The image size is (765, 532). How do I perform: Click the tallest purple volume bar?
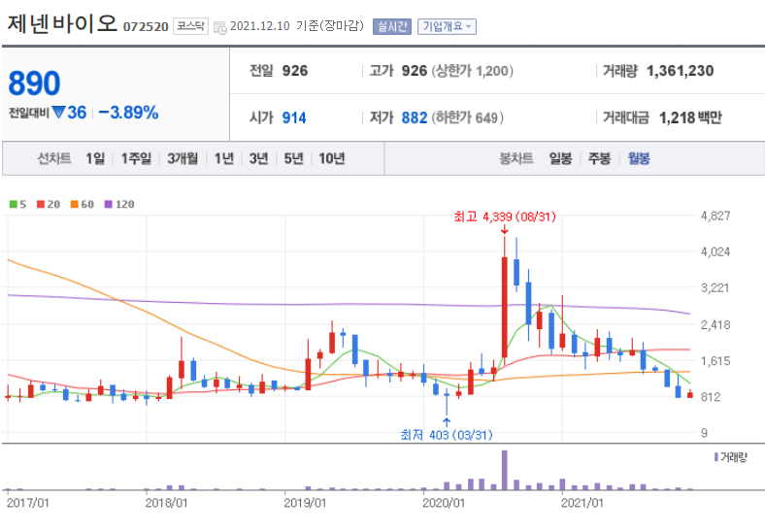coord(505,470)
